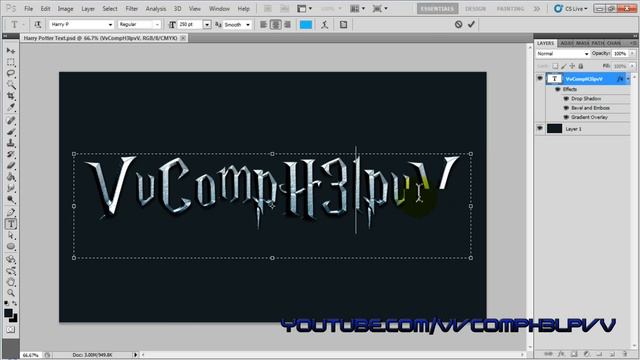Screen dimensions: 640x360
Task: Open the CS Live dropdown
Action: 571,9
